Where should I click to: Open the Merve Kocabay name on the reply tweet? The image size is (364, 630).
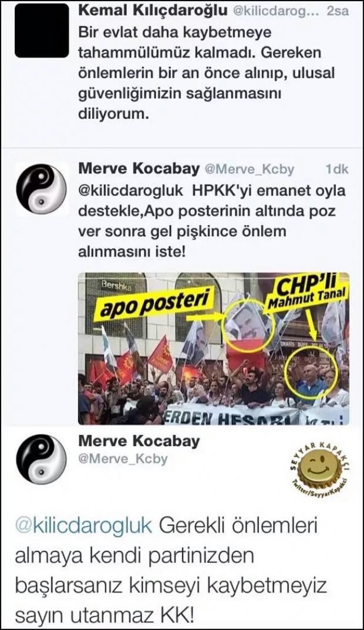139,169
